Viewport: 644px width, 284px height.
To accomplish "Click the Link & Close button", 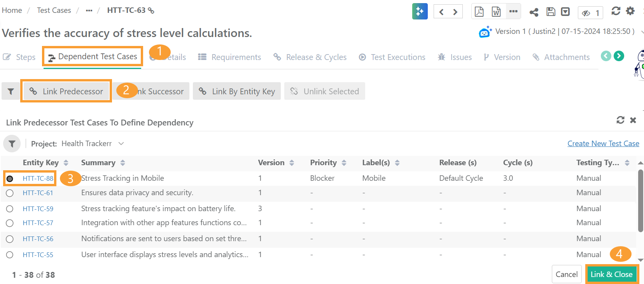I will click(x=611, y=274).
